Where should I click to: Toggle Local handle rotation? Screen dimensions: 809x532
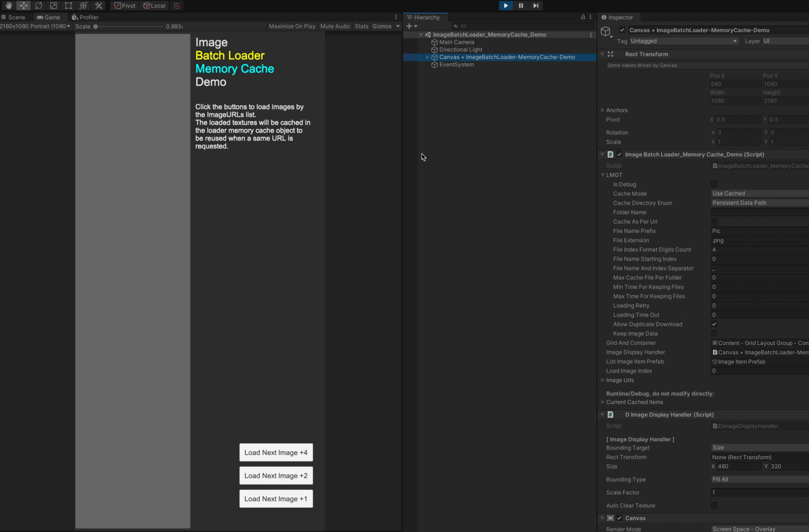coord(155,5)
